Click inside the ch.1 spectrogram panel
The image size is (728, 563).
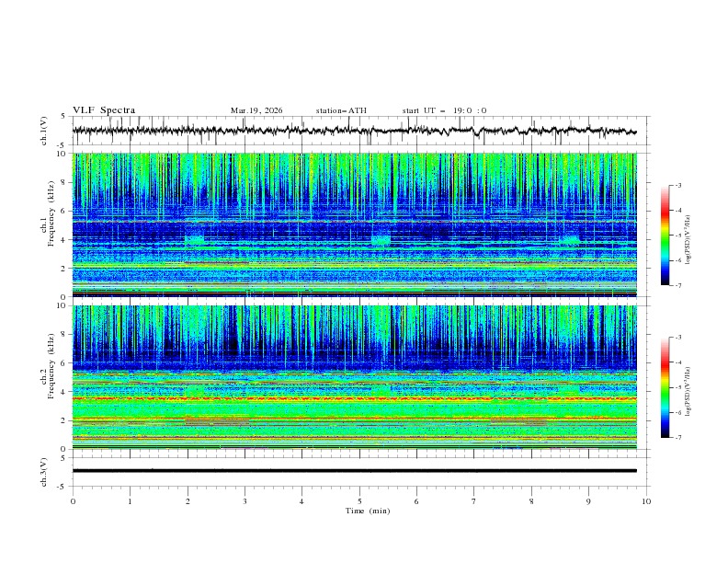coord(354,224)
